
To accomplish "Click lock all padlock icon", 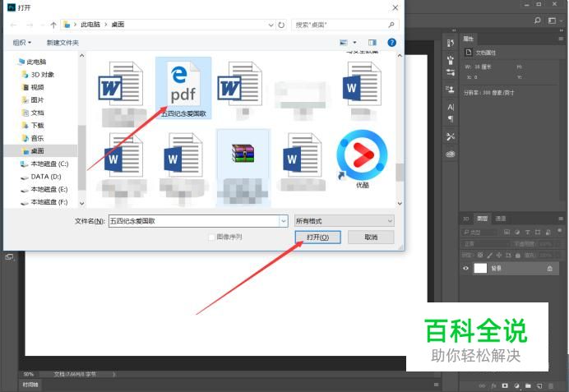I will 518,256.
